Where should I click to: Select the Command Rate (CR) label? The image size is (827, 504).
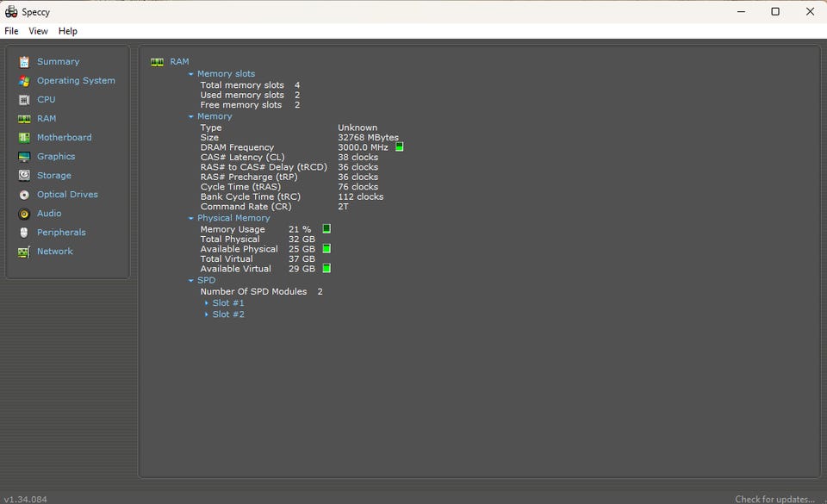point(246,207)
